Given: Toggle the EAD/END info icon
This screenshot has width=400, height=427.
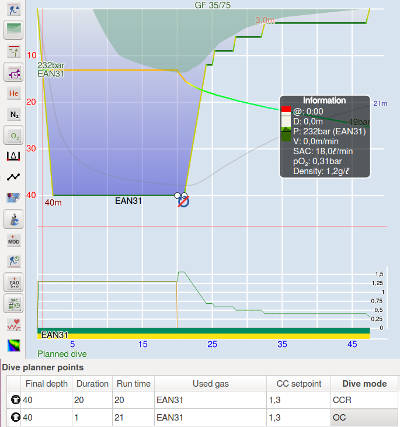Looking at the screenshot, I should click(14, 282).
